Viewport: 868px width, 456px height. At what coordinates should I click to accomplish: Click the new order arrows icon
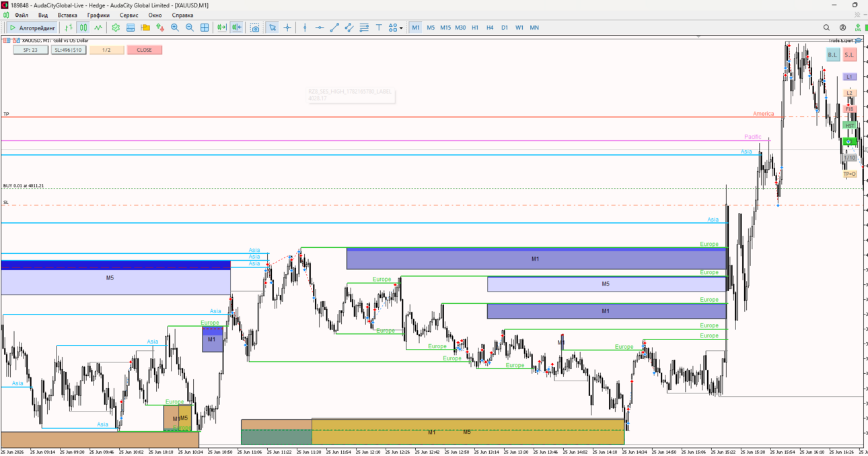tap(160, 28)
